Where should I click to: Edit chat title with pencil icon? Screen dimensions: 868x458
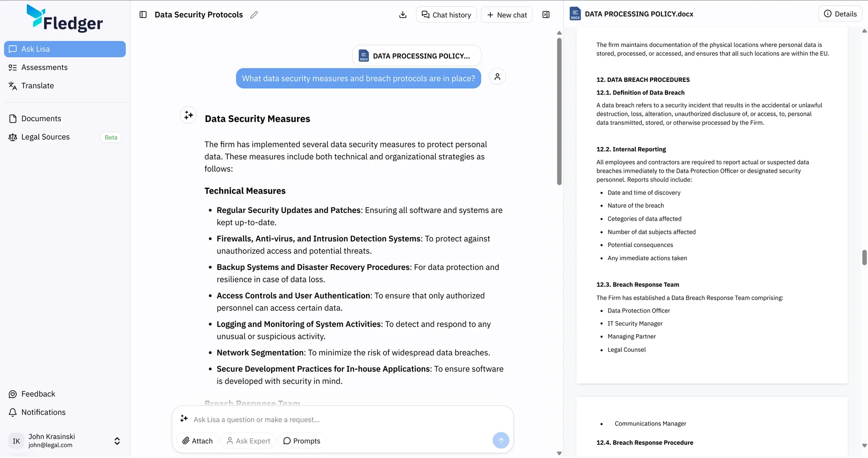tap(254, 14)
